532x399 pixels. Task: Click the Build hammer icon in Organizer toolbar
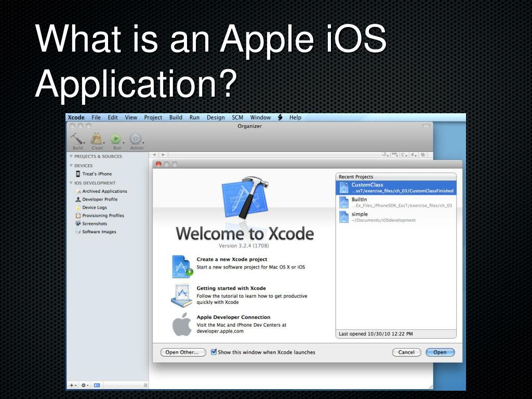(76, 138)
